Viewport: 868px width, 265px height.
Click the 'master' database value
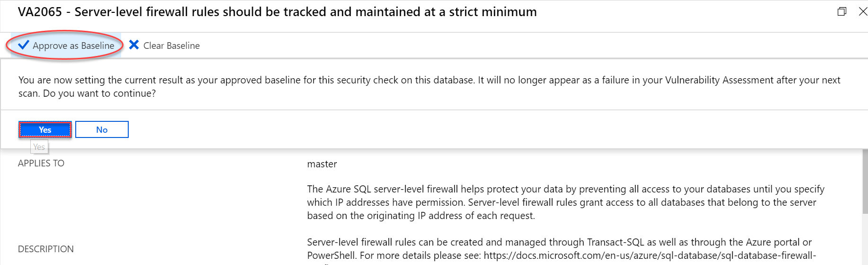322,164
